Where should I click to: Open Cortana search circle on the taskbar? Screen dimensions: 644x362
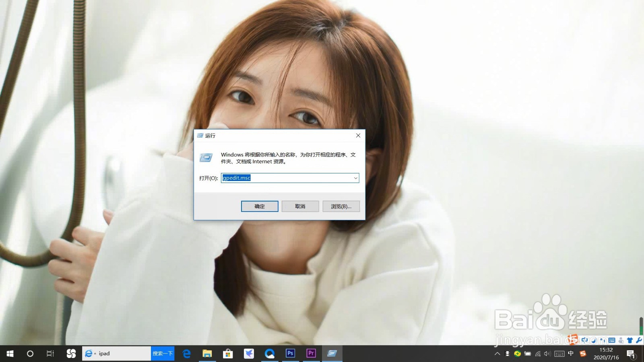30,354
